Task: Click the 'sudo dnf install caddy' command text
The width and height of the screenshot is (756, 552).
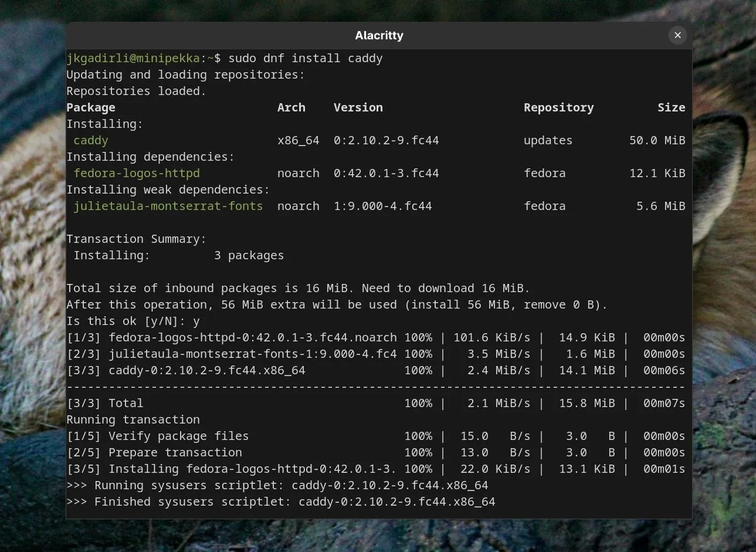Action: click(x=306, y=58)
